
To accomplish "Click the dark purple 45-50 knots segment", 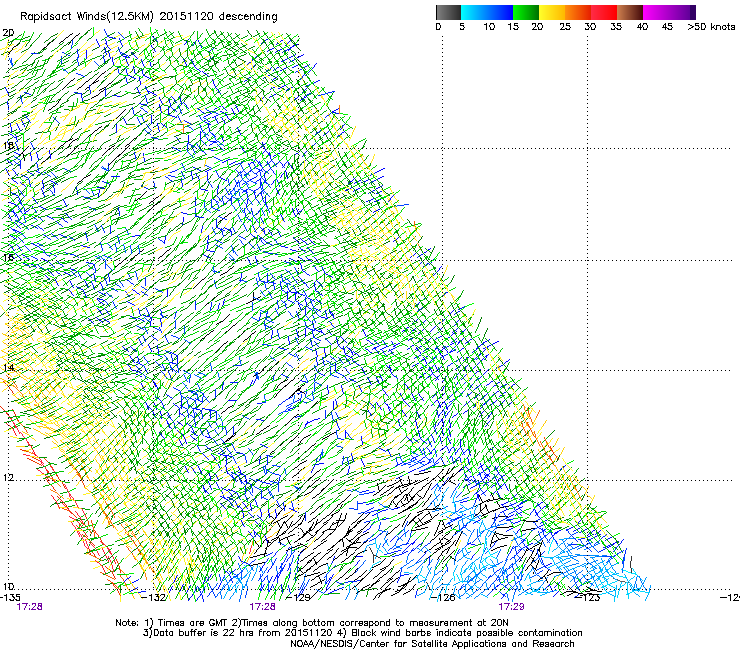I will click(x=682, y=12).
